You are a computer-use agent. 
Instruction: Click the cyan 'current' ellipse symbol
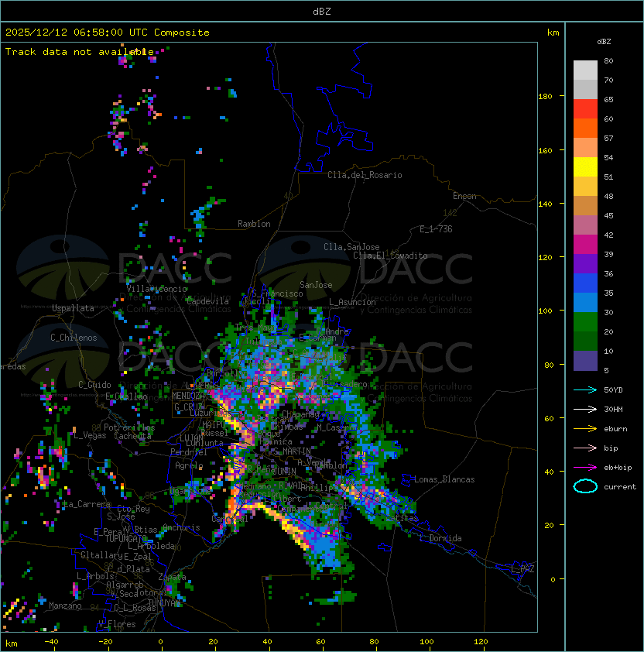click(585, 486)
